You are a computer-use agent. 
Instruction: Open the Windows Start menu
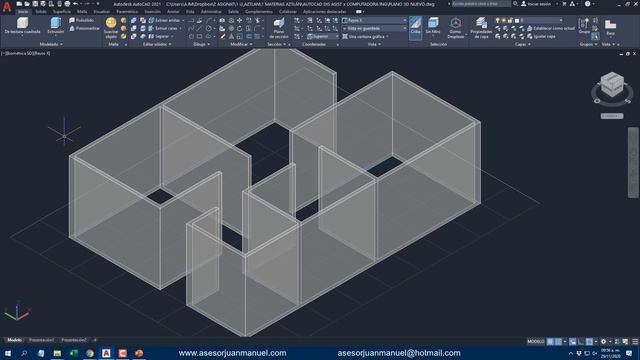click(7, 353)
